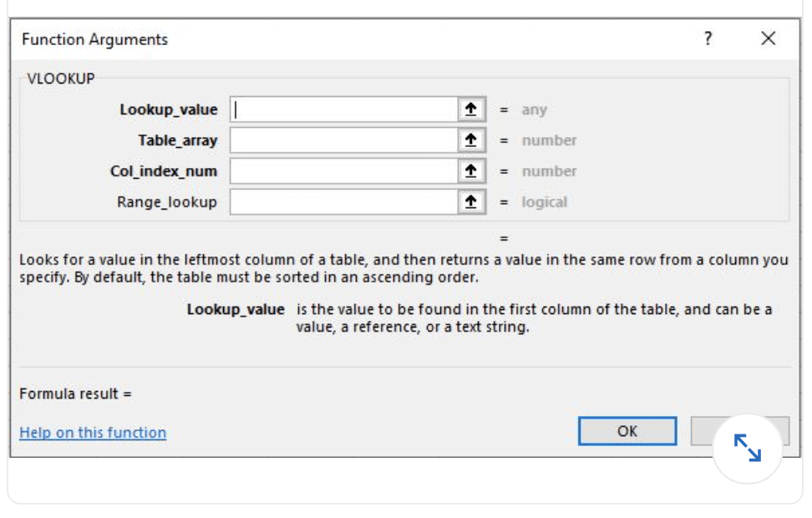Select the Col_index_num input field
Image resolution: width=812 pixels, height=518 pixels.
(x=344, y=171)
